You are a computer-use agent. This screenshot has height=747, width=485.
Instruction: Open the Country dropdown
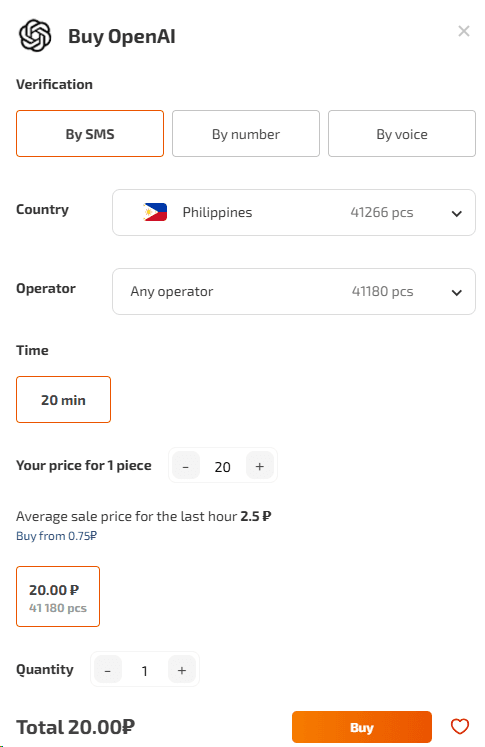pyautogui.click(x=294, y=212)
